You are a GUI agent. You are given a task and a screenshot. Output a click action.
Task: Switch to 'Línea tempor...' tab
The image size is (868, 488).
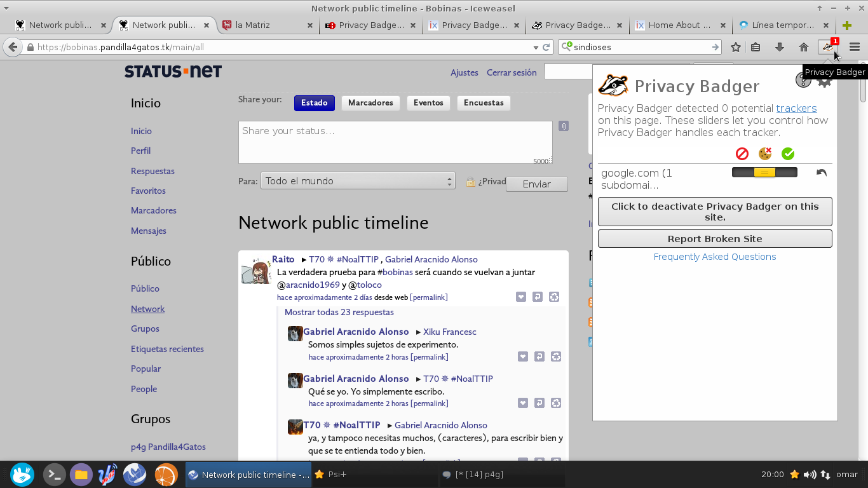[784, 25]
